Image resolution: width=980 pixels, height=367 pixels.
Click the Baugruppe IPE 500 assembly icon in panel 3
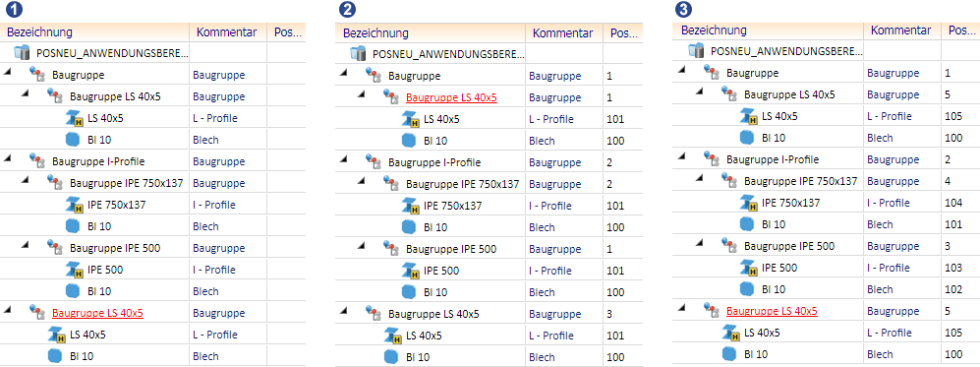728,246
